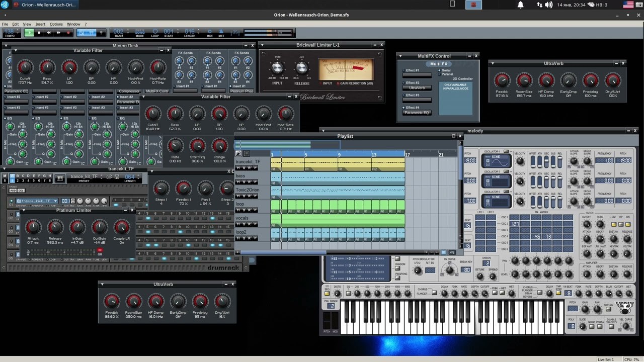Screen dimensions: 644x362
Task: Open the drumrack piano keyboard icon
Action: click(59, 178)
